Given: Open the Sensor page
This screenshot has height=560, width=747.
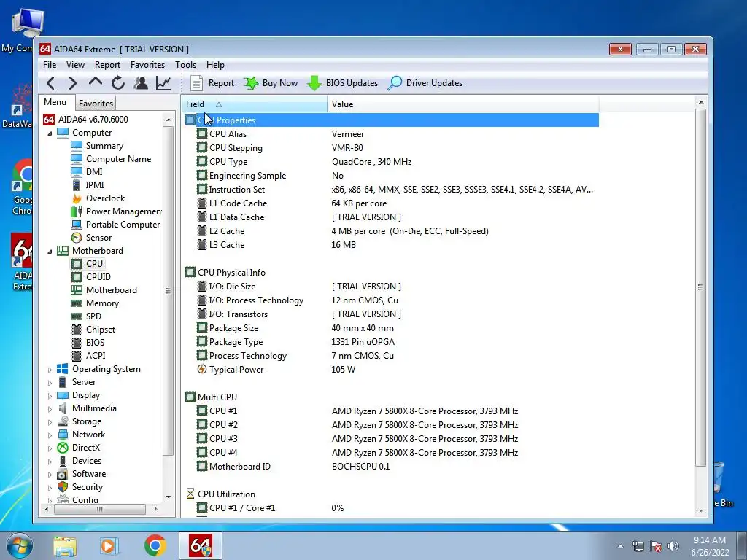Looking at the screenshot, I should [91, 238].
